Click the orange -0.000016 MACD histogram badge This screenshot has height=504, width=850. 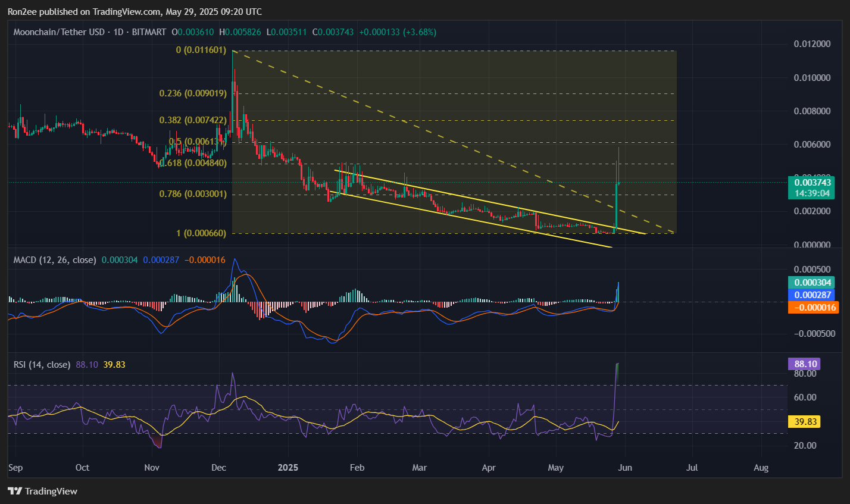[x=813, y=307]
